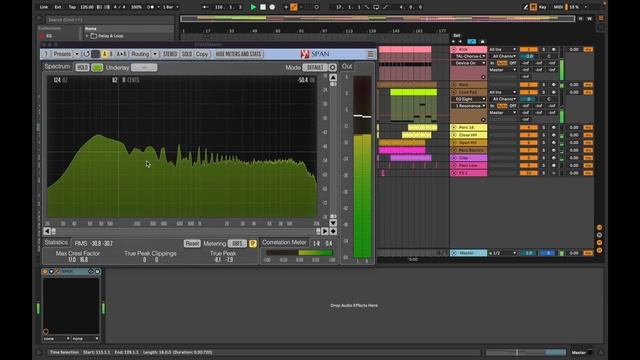Open the SPAN Routing menu
This screenshot has width=640, height=360.
(x=140, y=54)
